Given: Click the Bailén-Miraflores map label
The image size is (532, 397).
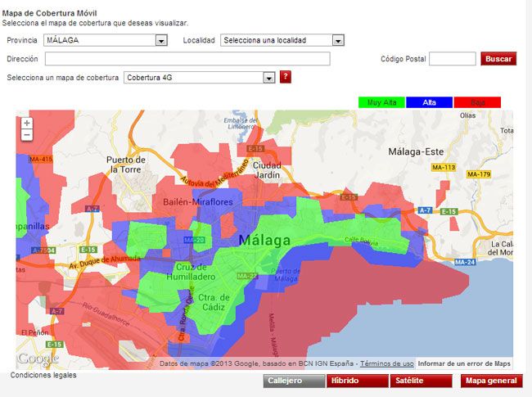Looking at the screenshot, I should 198,202.
